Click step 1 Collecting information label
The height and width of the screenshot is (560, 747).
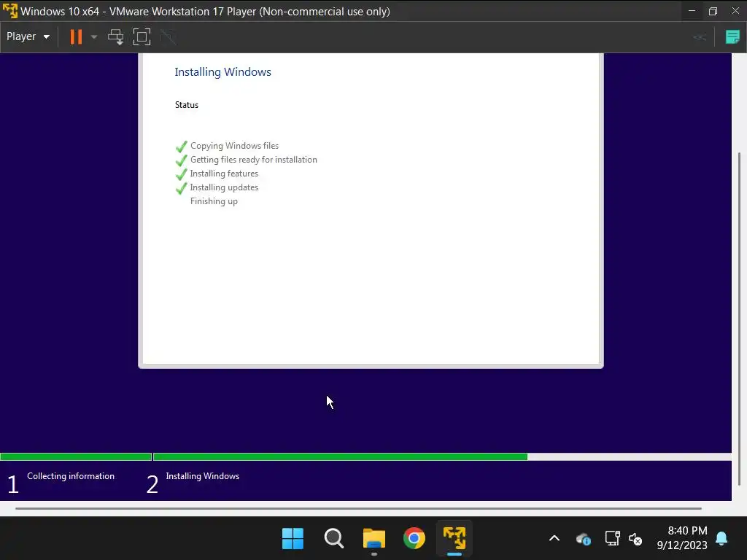(x=71, y=476)
